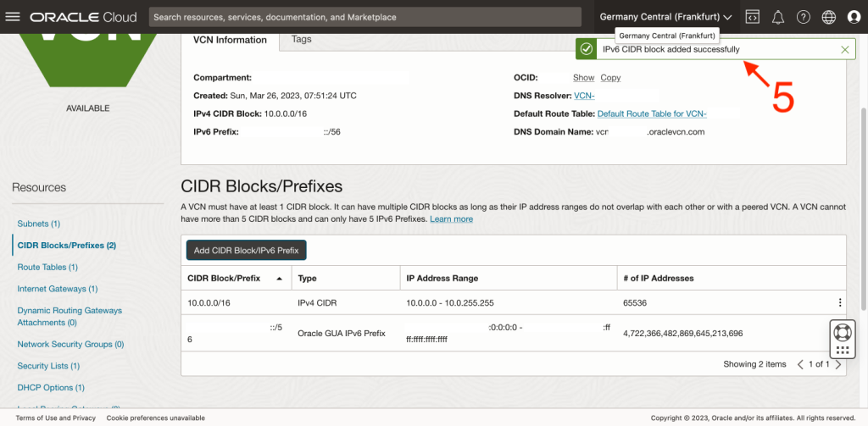Select the VCN Information tab
The width and height of the screenshot is (868, 426).
pyautogui.click(x=230, y=40)
